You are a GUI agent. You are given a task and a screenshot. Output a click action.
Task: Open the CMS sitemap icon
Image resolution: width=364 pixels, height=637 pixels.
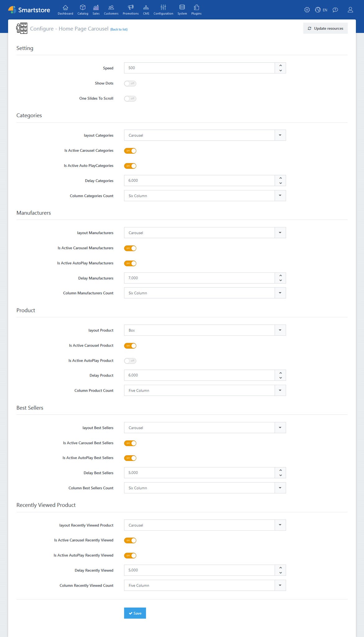pyautogui.click(x=146, y=8)
